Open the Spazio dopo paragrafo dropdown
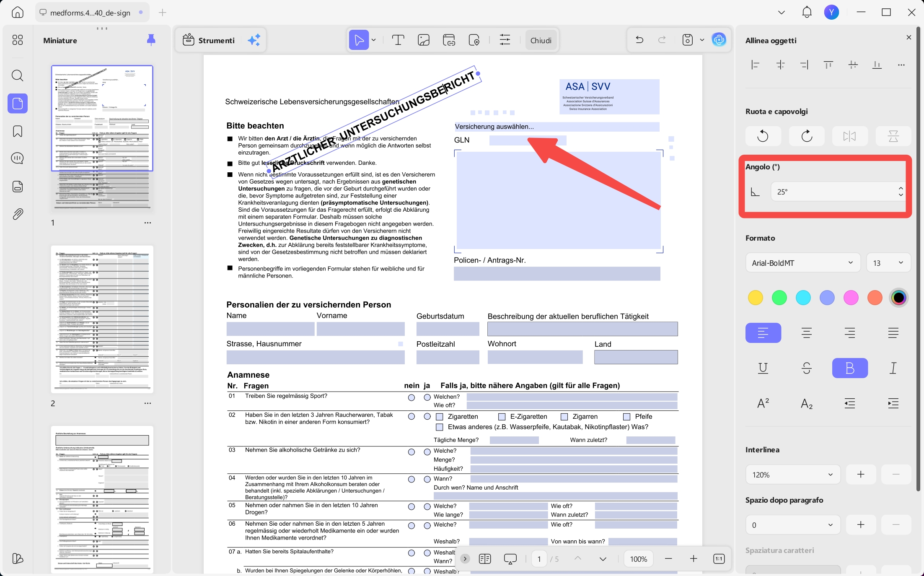Screen dimensions: 924x576 pos(793,525)
